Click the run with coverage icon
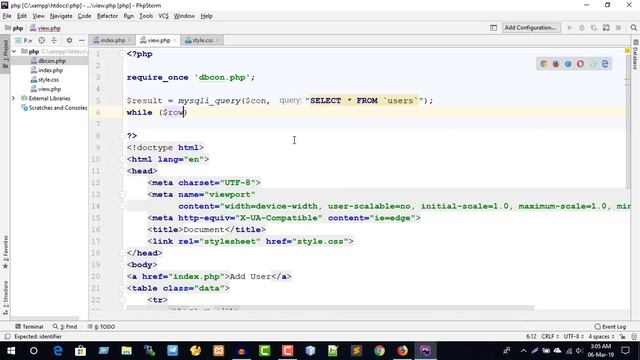This screenshot has height=360, width=640. pos(594,28)
